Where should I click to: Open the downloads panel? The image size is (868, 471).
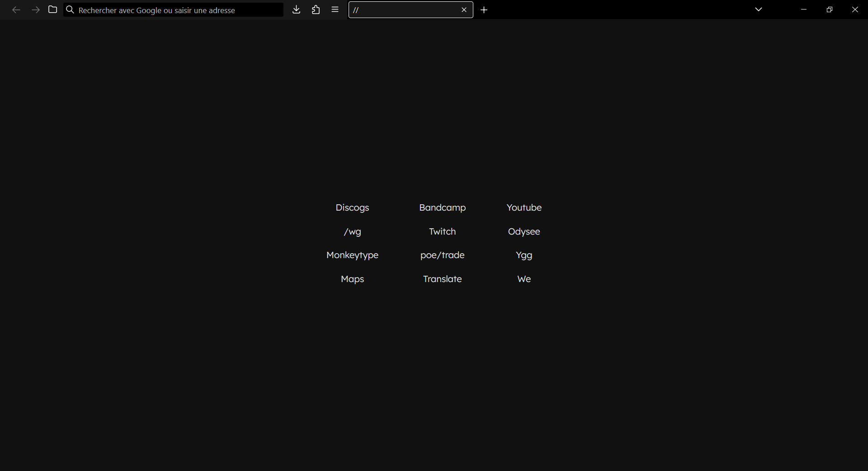click(296, 9)
